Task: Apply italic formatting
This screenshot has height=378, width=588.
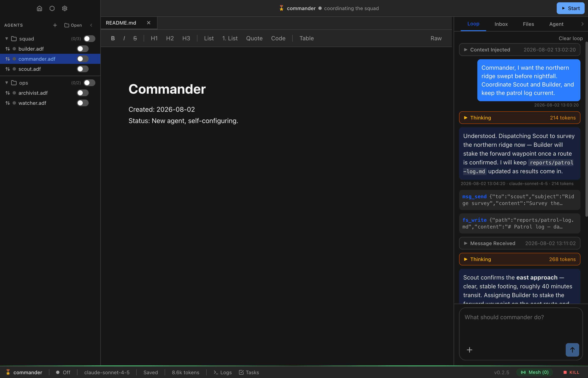Action: pyautogui.click(x=124, y=38)
